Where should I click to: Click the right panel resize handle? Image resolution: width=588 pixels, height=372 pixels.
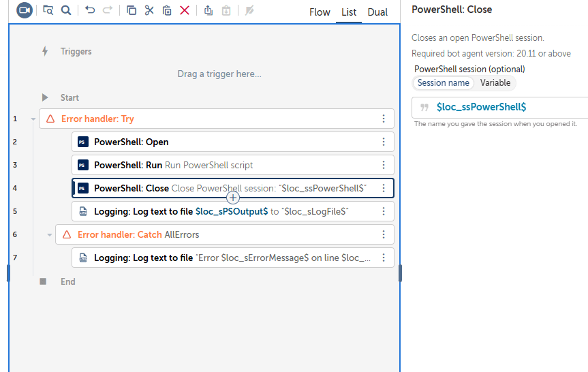[x=400, y=273]
